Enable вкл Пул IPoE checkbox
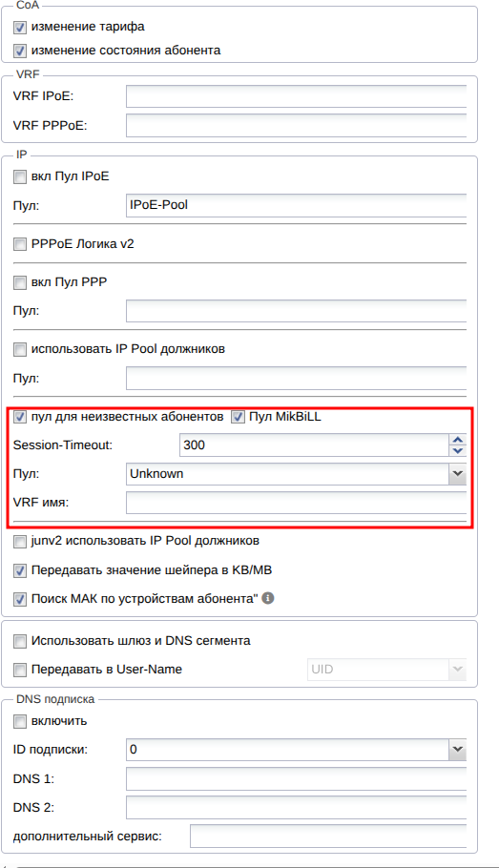 (x=20, y=176)
